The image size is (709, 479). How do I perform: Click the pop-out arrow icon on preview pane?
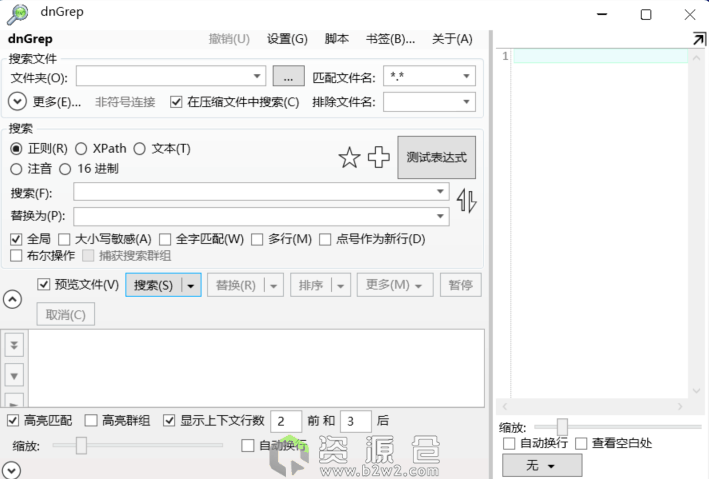pyautogui.click(x=698, y=38)
